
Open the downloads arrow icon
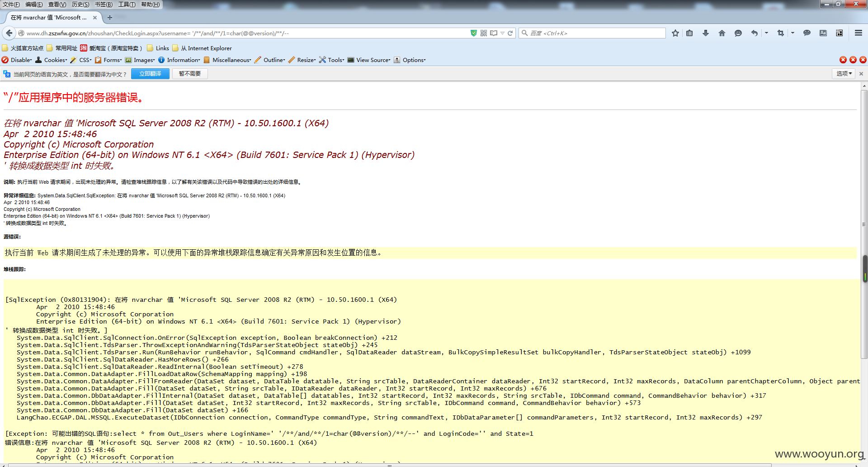(706, 33)
